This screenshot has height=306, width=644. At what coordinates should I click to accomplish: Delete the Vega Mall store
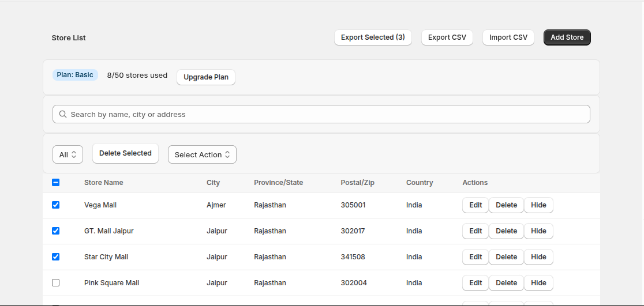(506, 205)
